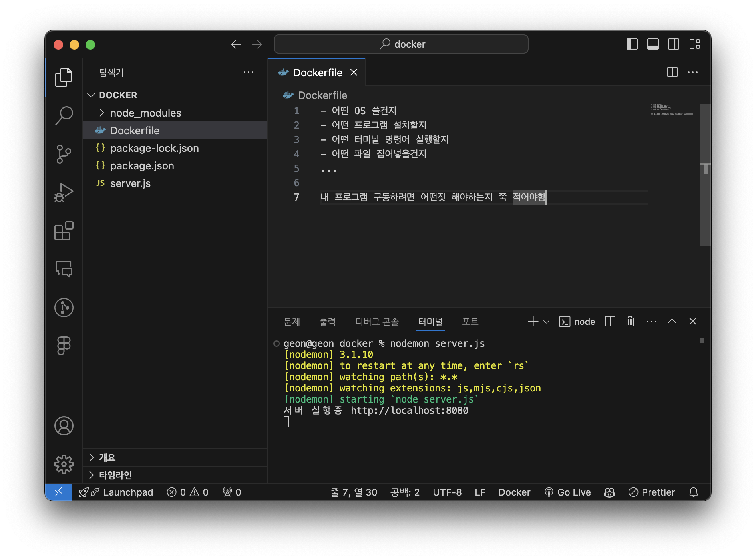Create a new terminal with plus
The width and height of the screenshot is (756, 560).
click(x=533, y=322)
